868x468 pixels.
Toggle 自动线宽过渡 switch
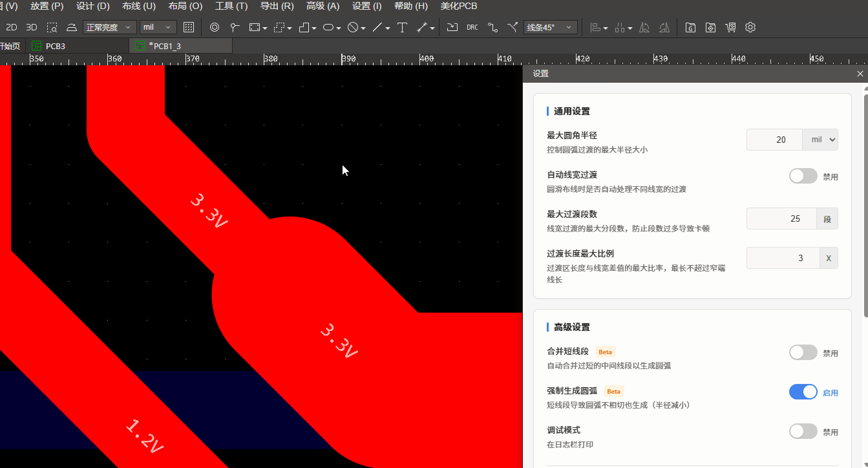[803, 176]
